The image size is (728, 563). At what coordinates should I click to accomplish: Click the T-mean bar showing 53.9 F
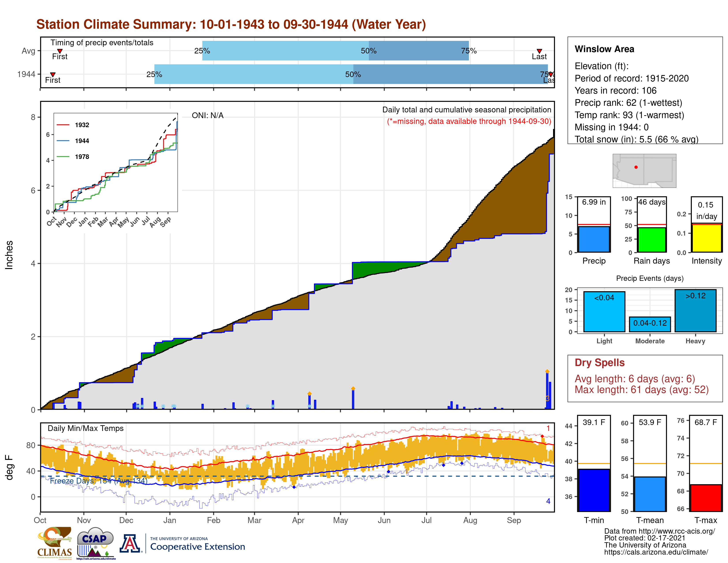coord(650,494)
